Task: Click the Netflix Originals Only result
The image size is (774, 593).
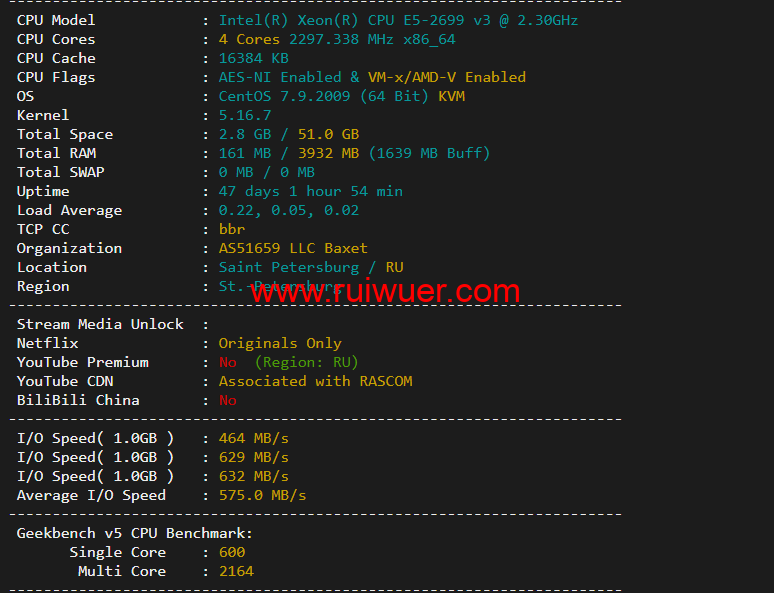Action: click(280, 344)
